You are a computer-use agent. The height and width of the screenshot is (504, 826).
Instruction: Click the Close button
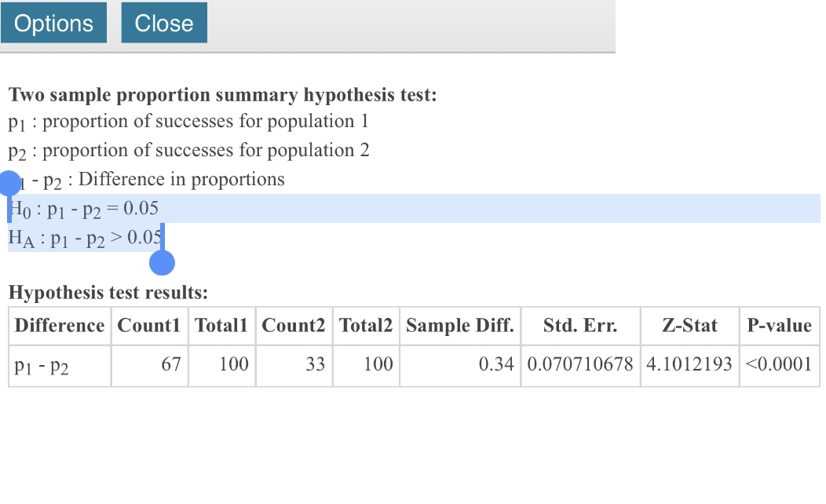pos(163,23)
